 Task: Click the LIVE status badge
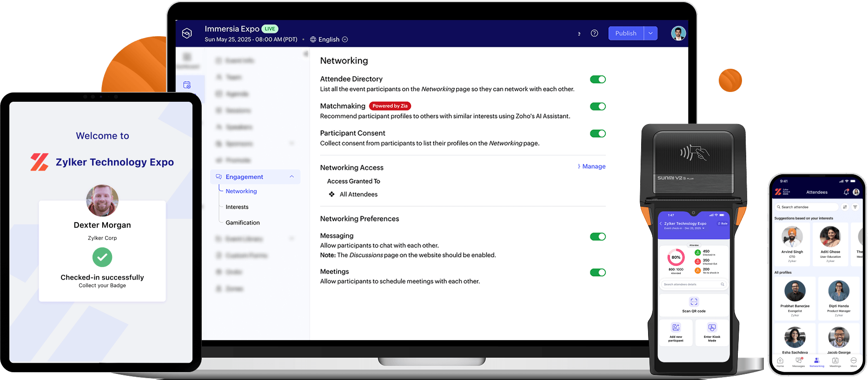[270, 29]
